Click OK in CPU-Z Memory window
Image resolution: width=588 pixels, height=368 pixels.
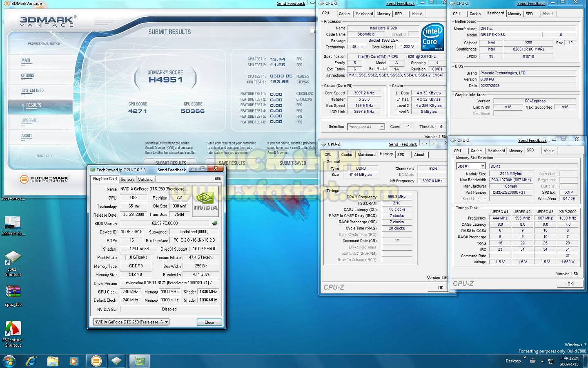point(441,287)
